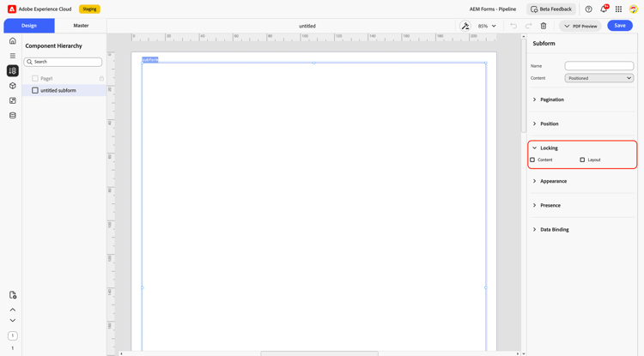Screen dimensions: 644x356
Task: Click the horizontal scrollbar of canvas
Action: 319,353
